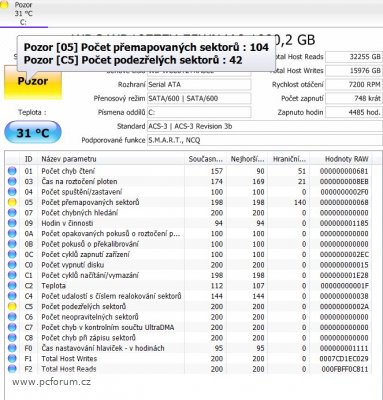
Task: Click the yellow warning icon for C5 podezřelých sektorů
Action: click(x=12, y=307)
